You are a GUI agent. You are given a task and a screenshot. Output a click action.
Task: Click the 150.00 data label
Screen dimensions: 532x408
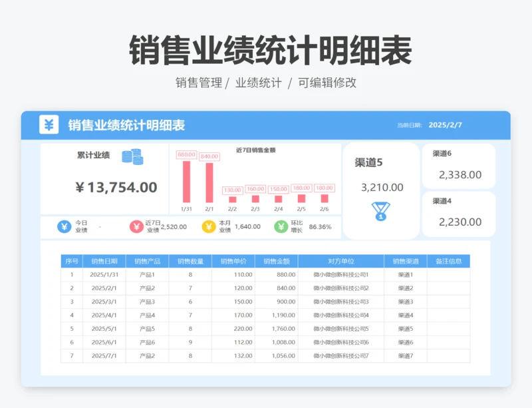[x=279, y=189]
